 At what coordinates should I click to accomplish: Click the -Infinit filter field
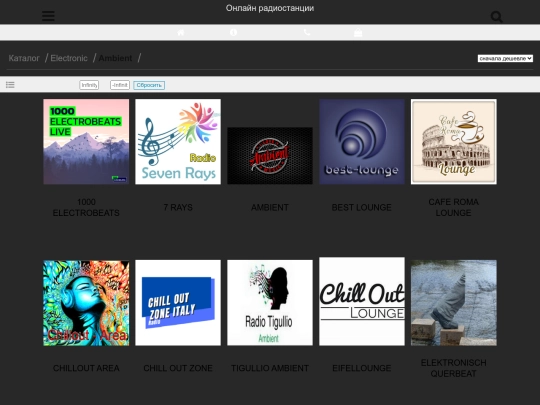pyautogui.click(x=120, y=85)
